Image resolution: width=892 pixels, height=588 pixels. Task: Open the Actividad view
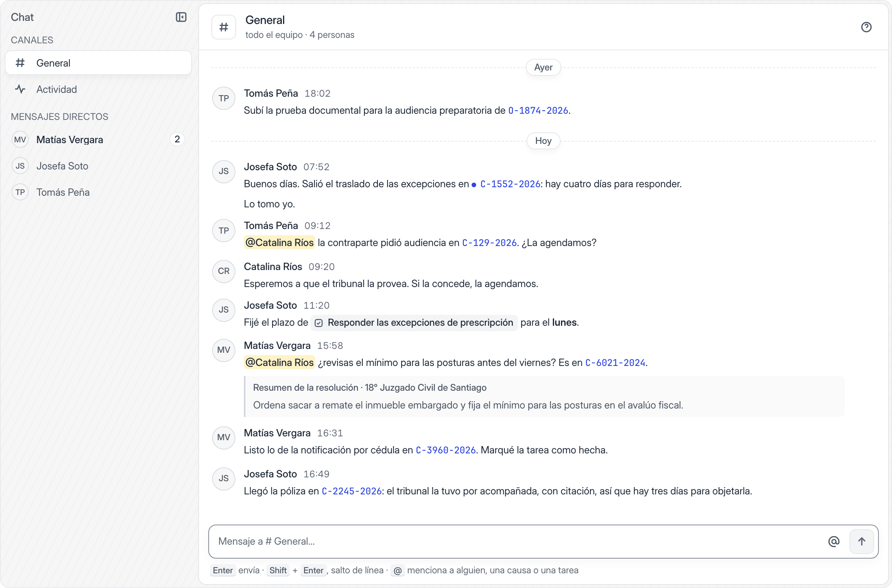(98, 89)
